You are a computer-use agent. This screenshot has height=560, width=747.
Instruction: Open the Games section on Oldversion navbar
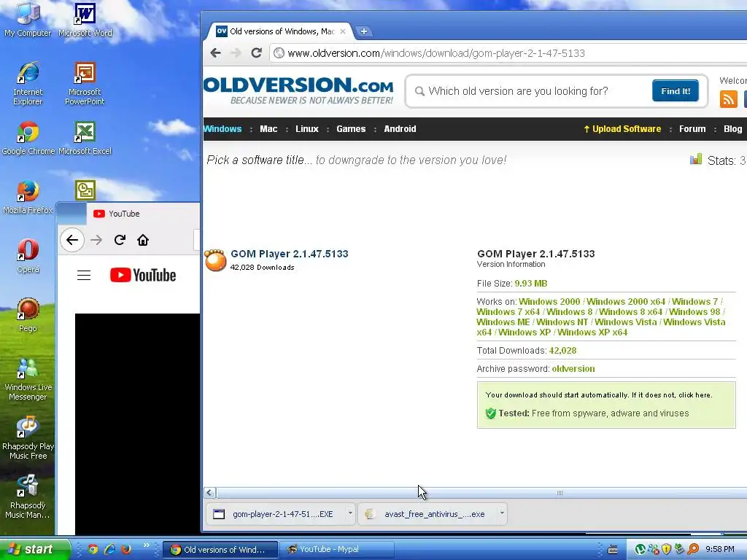(x=351, y=129)
